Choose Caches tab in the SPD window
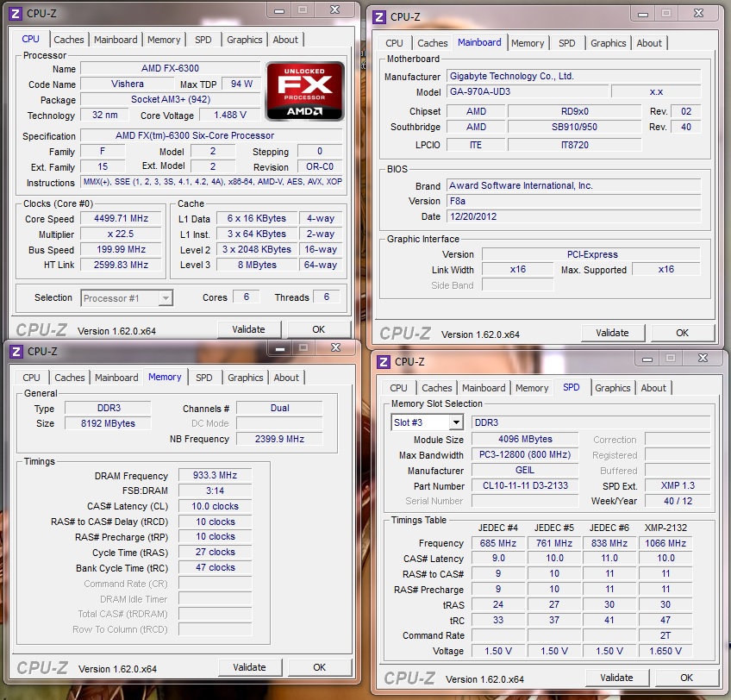 (437, 388)
